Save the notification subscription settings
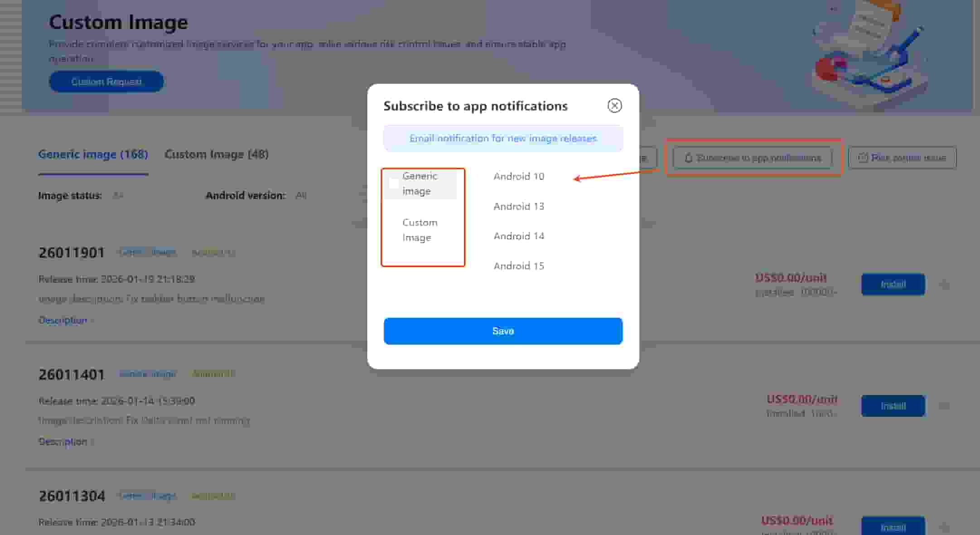 [x=503, y=331]
